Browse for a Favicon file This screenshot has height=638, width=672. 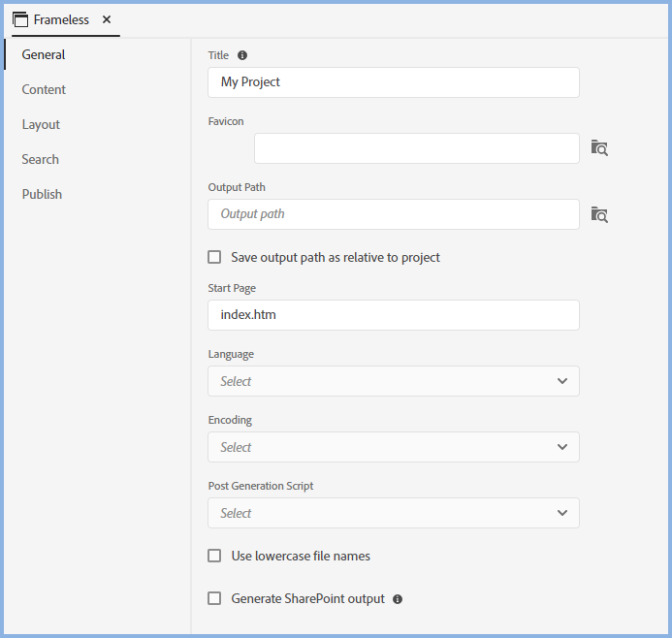click(599, 148)
